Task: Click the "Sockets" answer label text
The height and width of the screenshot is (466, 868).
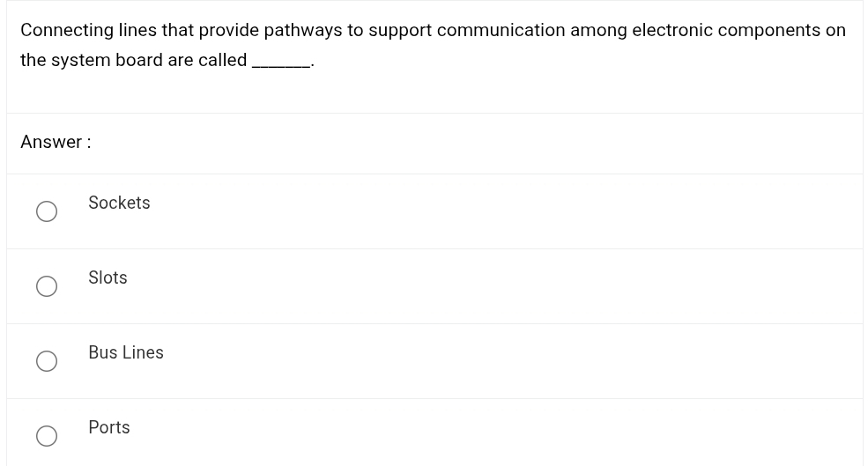Action: 119,203
